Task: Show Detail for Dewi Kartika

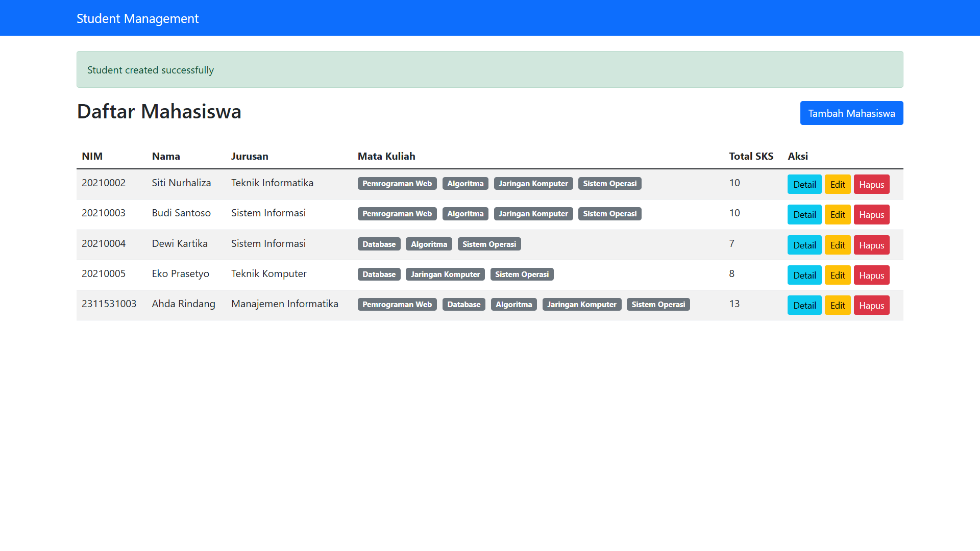Action: click(804, 245)
